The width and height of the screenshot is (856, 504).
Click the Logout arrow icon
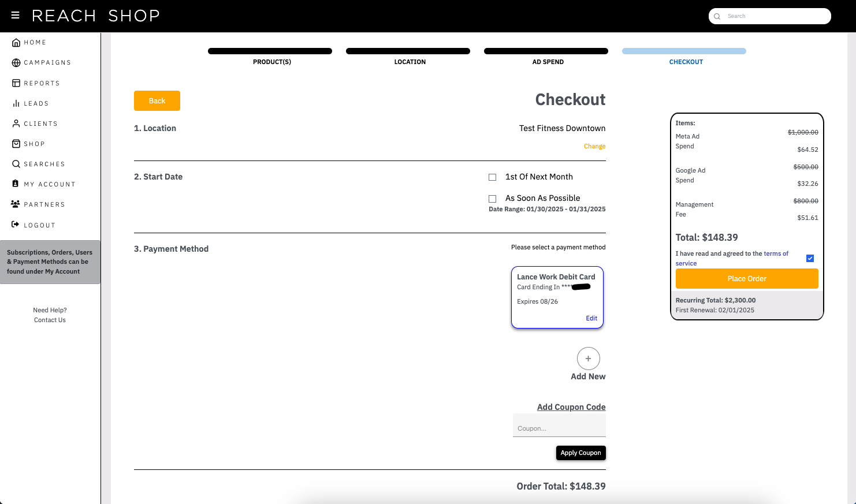[x=16, y=225]
